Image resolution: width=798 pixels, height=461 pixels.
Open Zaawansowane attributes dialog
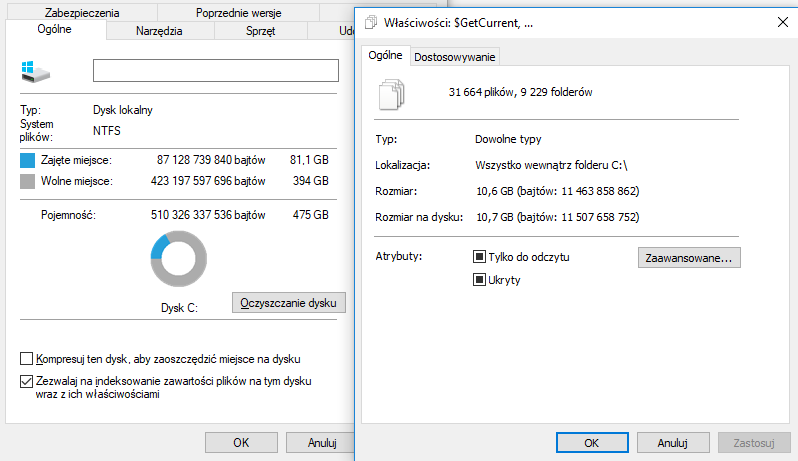(689, 258)
